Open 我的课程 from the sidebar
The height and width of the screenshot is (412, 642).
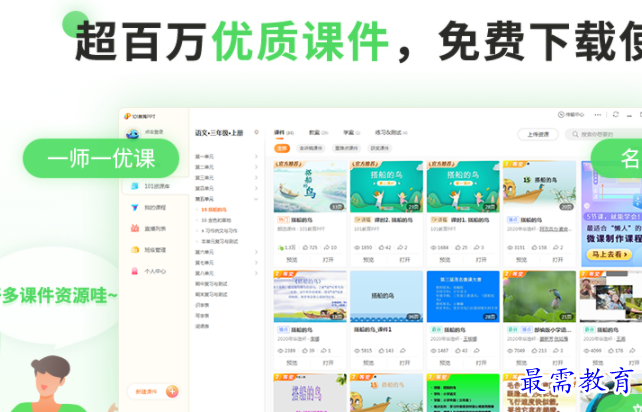[x=148, y=208]
